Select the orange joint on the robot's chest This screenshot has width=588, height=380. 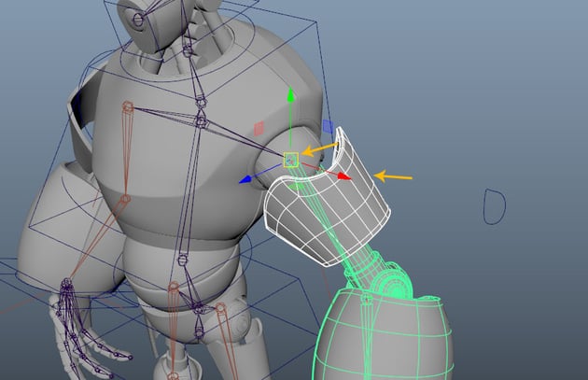(128, 107)
